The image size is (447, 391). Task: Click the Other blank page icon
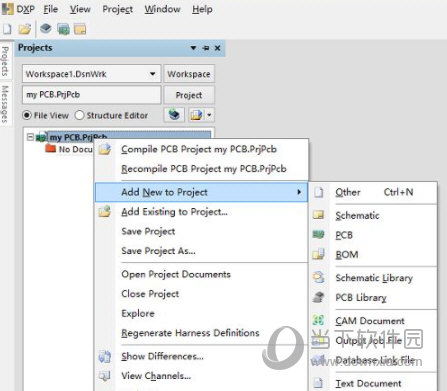pyautogui.click(x=319, y=192)
